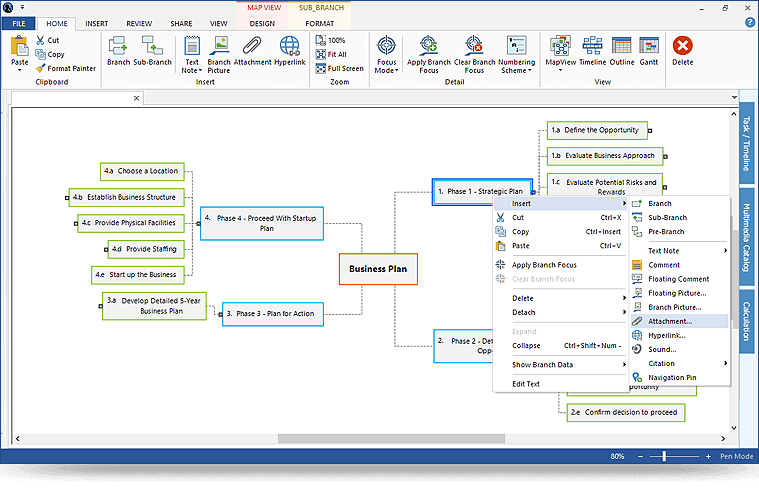Select Collapse in the context menu

(560, 345)
